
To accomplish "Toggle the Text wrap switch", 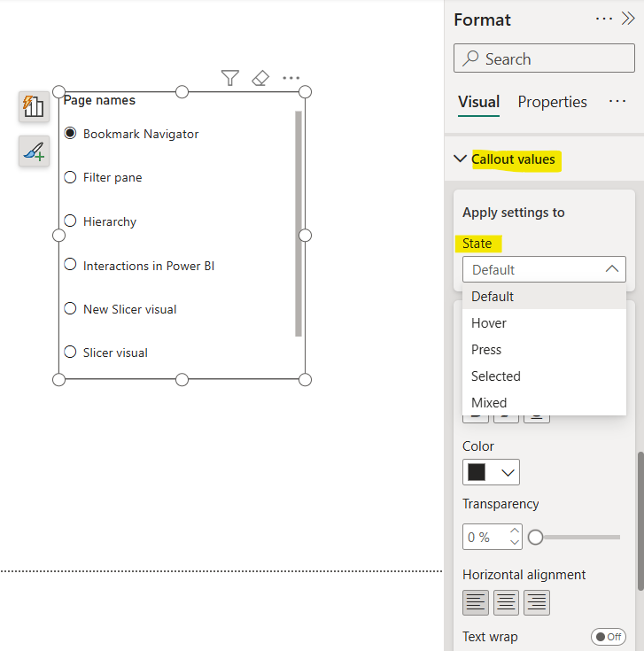I will click(x=608, y=637).
